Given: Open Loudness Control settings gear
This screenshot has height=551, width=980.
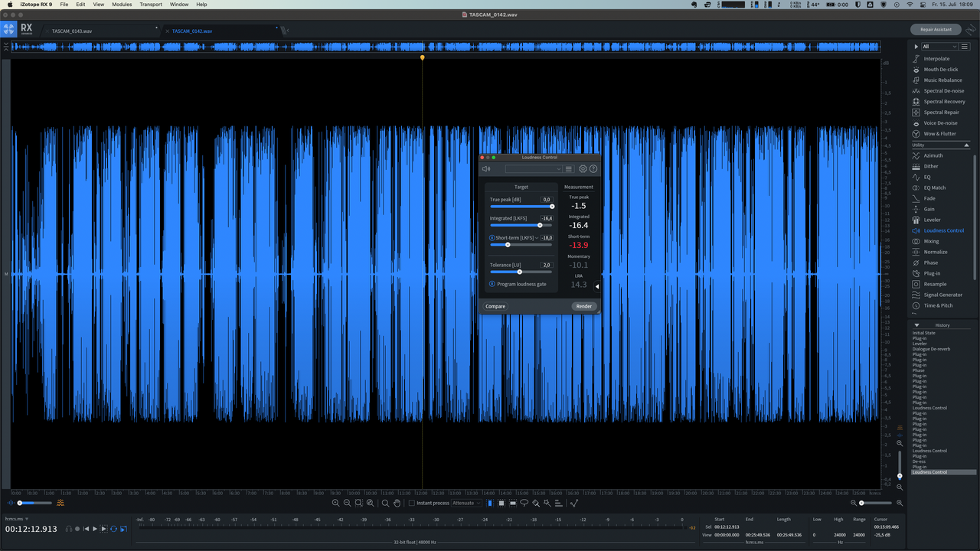Looking at the screenshot, I should [x=583, y=169].
